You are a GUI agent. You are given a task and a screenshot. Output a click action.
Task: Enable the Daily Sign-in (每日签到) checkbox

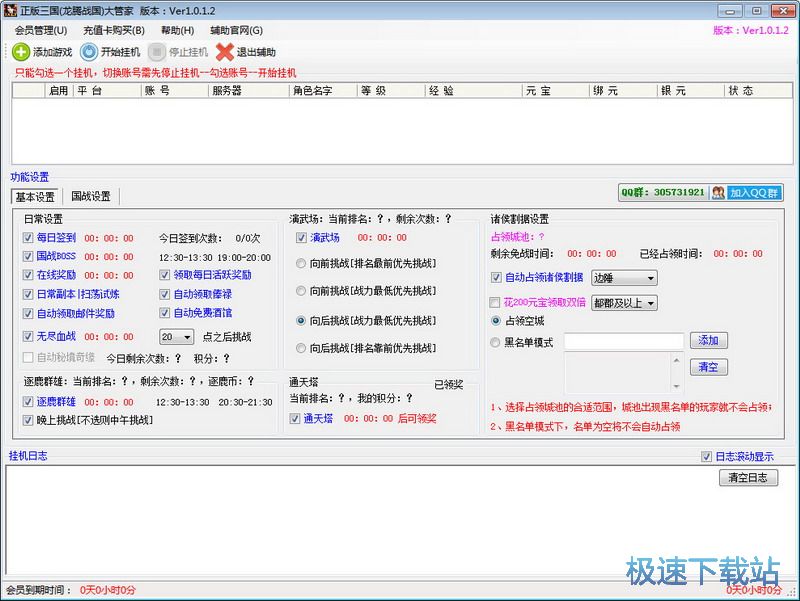pyautogui.click(x=29, y=238)
